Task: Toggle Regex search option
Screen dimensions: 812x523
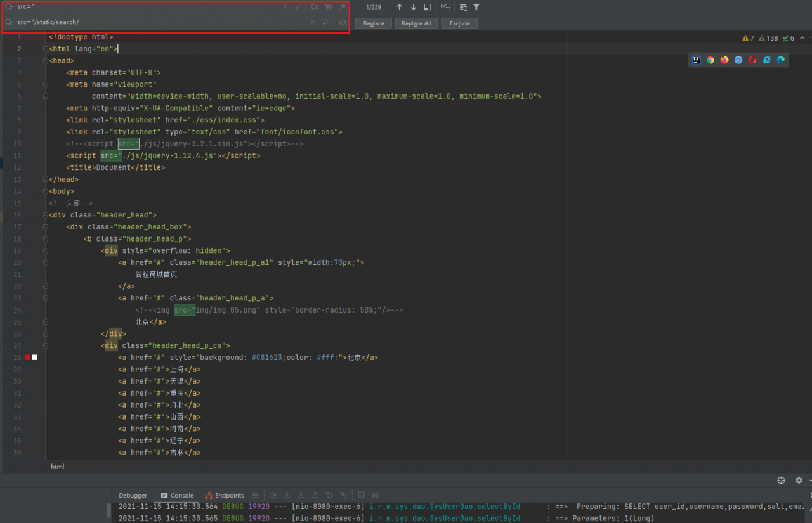Action: 343,7
